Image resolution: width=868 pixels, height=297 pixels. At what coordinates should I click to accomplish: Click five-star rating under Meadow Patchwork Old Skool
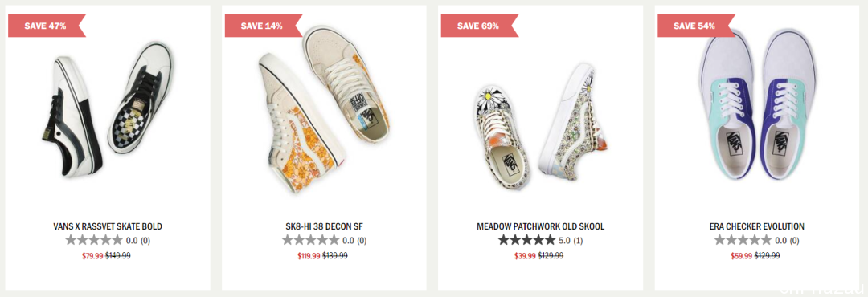point(526,240)
